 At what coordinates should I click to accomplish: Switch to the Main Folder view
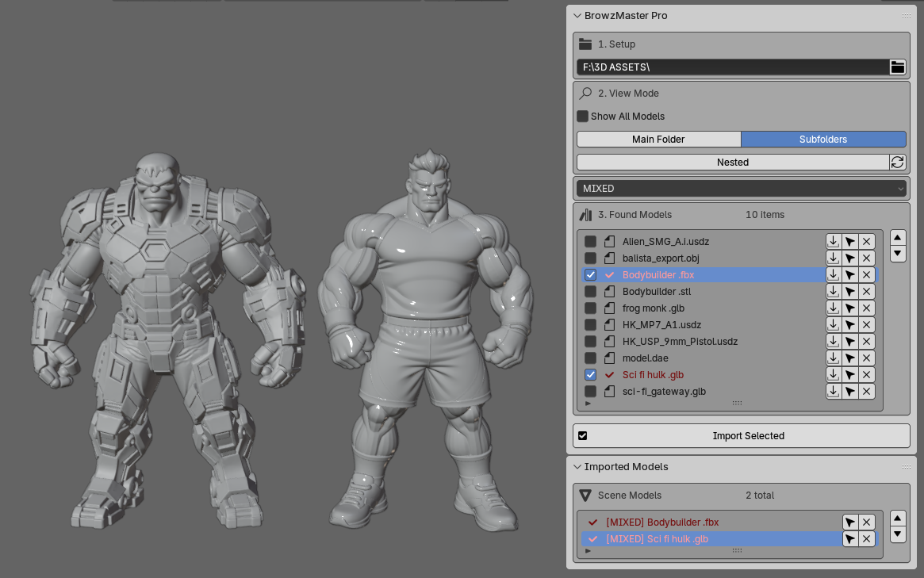point(658,139)
